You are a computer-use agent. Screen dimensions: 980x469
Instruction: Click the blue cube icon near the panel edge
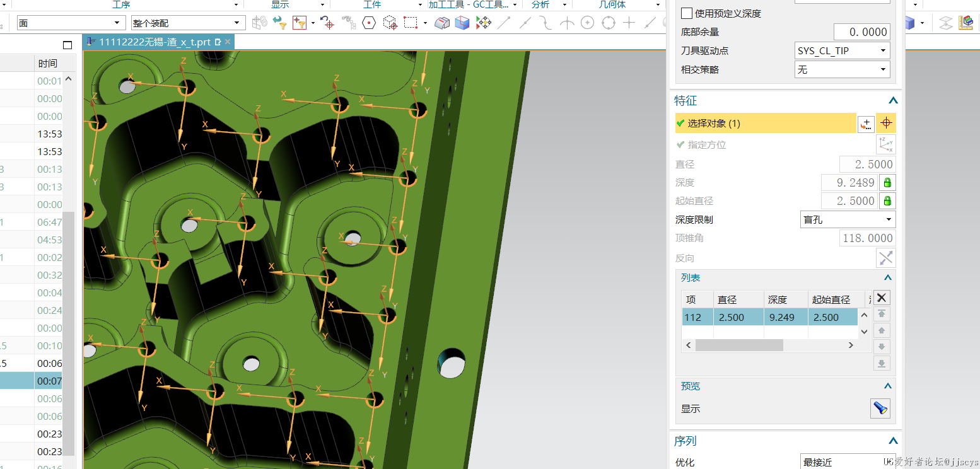[x=910, y=23]
